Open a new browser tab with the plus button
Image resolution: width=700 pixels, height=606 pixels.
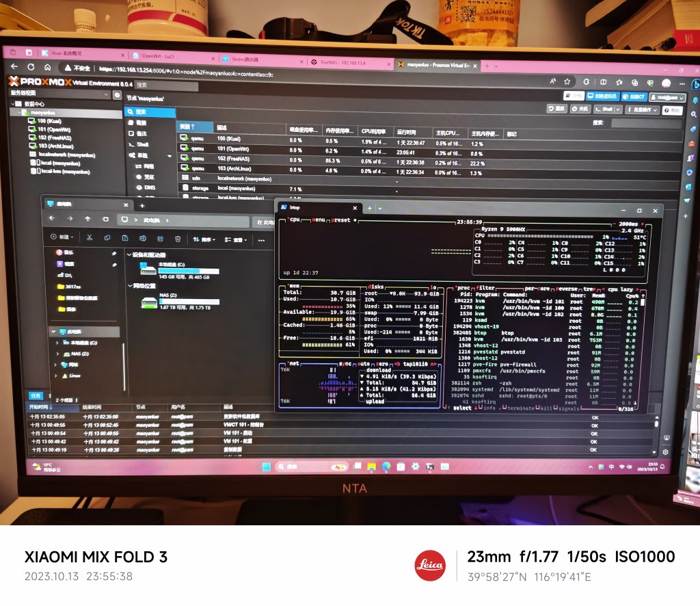[487, 66]
